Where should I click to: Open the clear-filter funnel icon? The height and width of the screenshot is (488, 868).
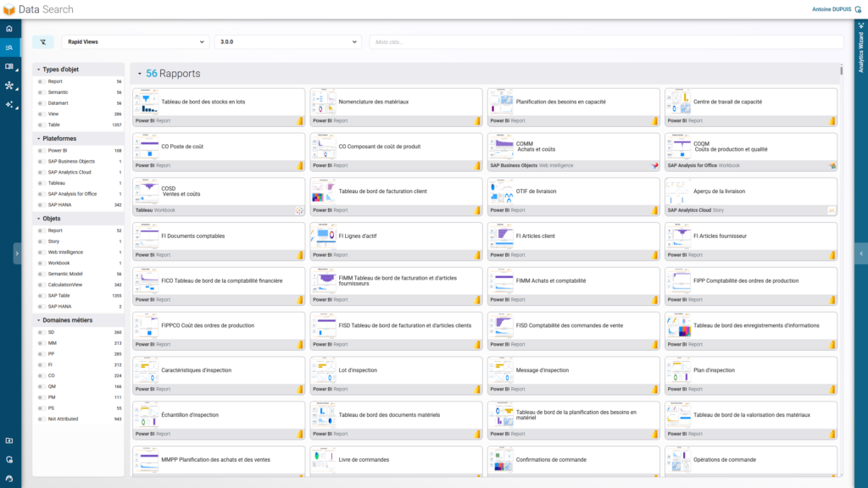[43, 40]
